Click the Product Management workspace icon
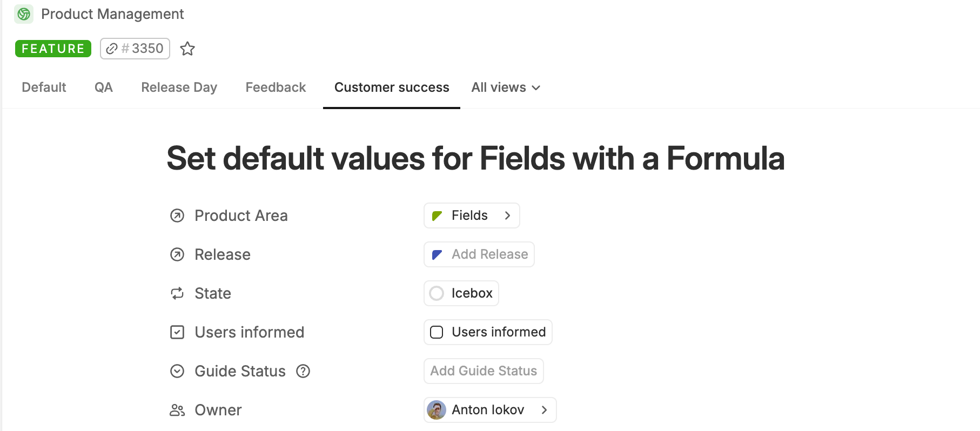The height and width of the screenshot is (431, 980). coord(23,14)
